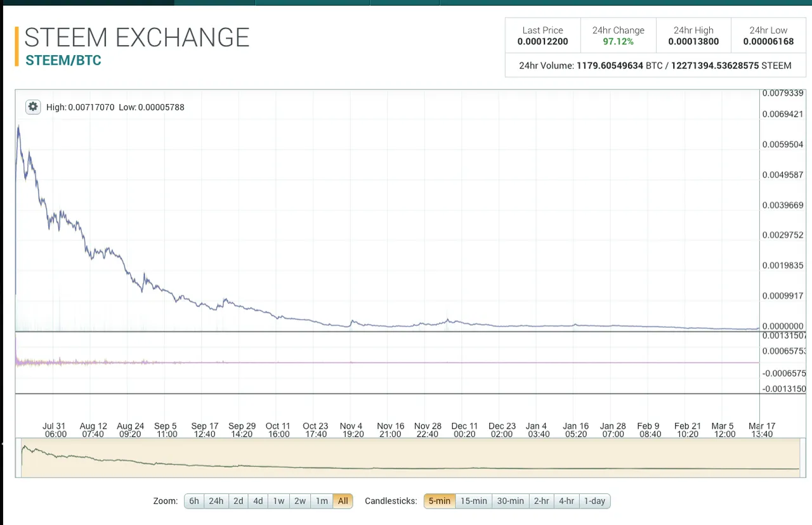Choose 4-hr candlesticks

click(x=566, y=501)
